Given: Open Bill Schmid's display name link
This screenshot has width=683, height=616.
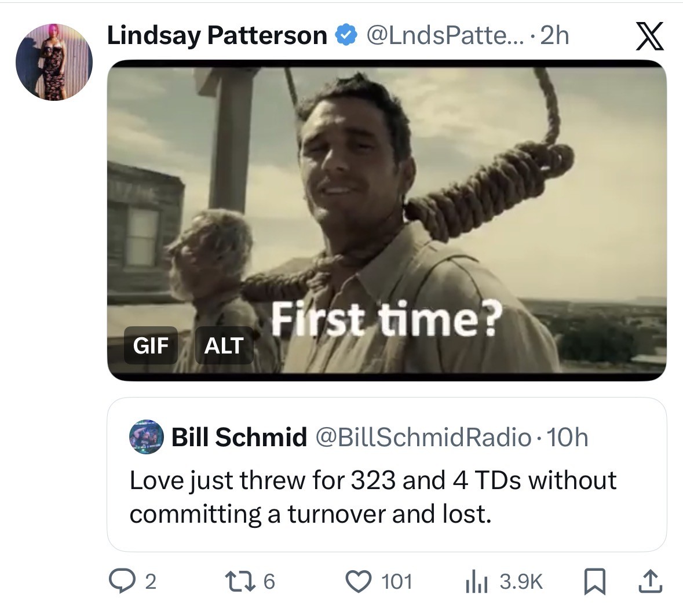Looking at the screenshot, I should [x=239, y=437].
